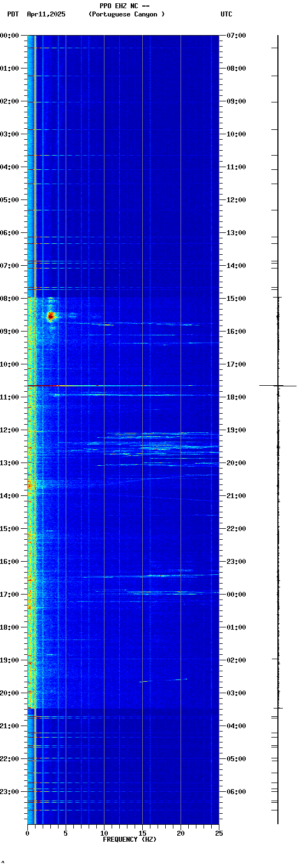
Task: Click the 03:00 UTC time label
Action: click(x=236, y=693)
